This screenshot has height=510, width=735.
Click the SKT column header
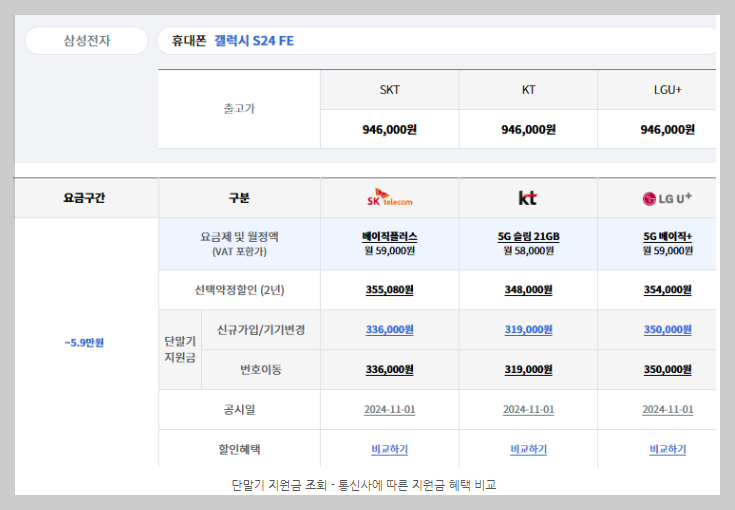(x=390, y=90)
